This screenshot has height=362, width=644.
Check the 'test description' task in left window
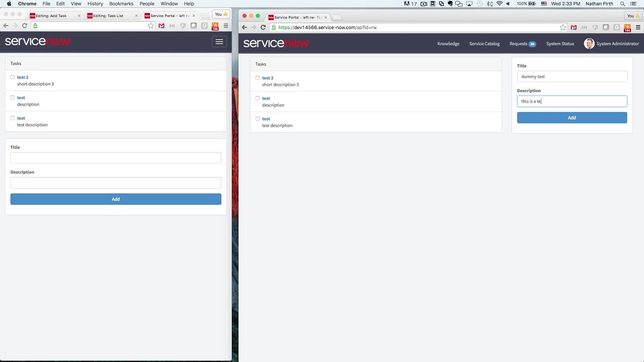point(13,118)
